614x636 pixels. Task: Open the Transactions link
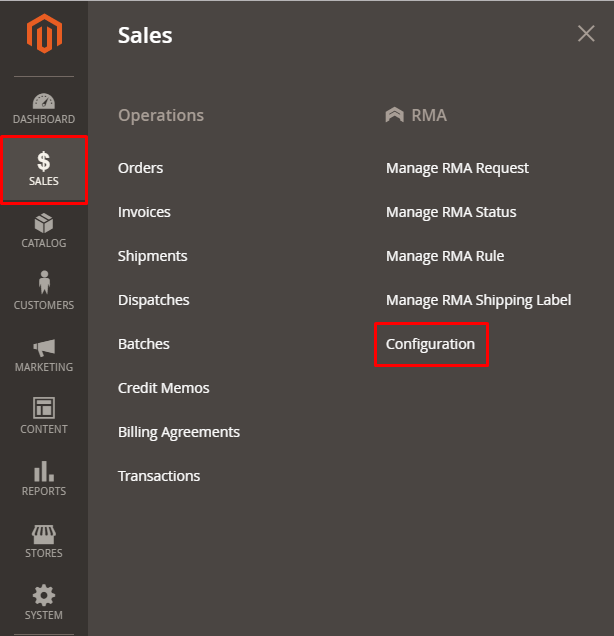coord(159,476)
